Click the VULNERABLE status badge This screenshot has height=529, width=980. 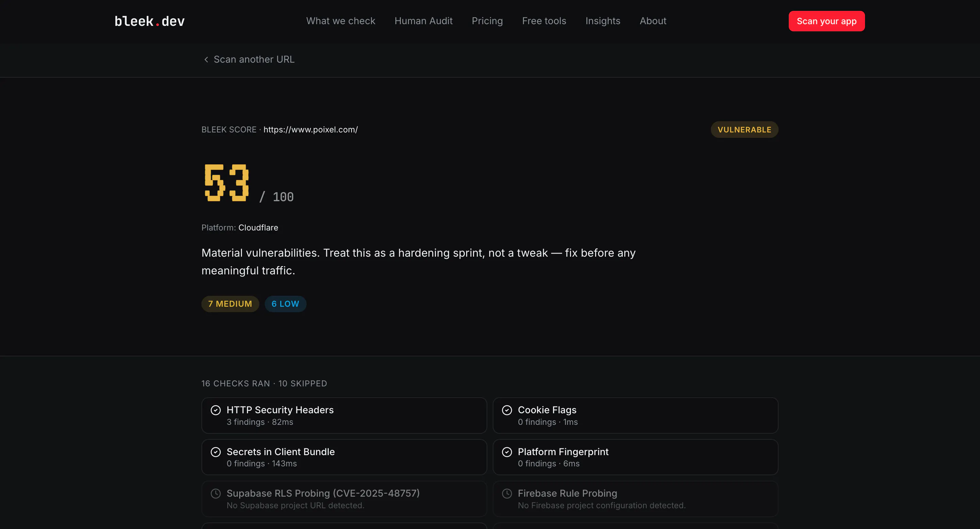(744, 129)
